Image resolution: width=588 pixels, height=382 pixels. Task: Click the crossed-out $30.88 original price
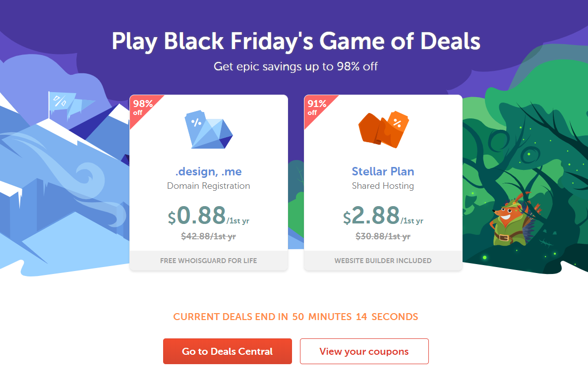click(x=383, y=236)
